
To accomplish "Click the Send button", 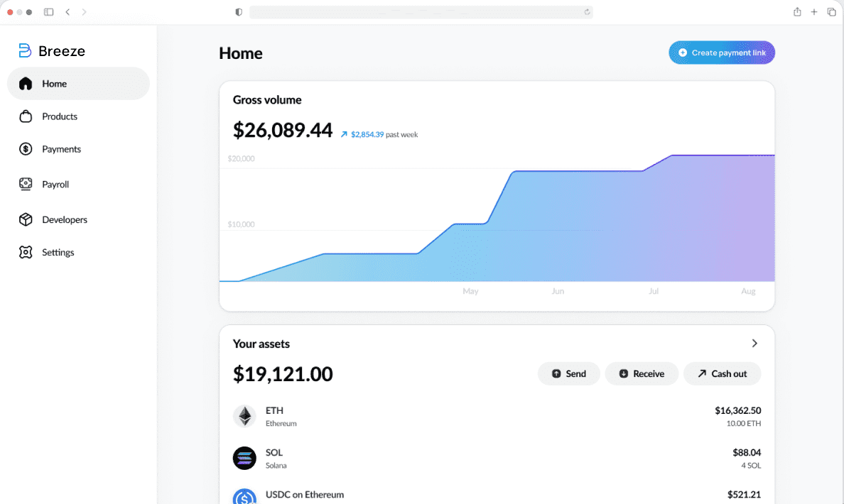I will click(569, 374).
